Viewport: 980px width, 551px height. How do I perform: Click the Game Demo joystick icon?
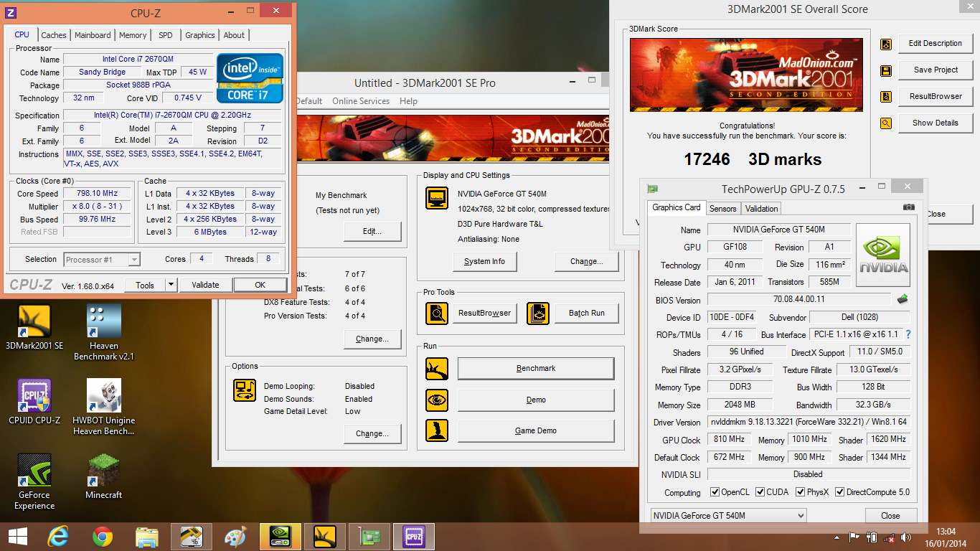click(x=437, y=430)
